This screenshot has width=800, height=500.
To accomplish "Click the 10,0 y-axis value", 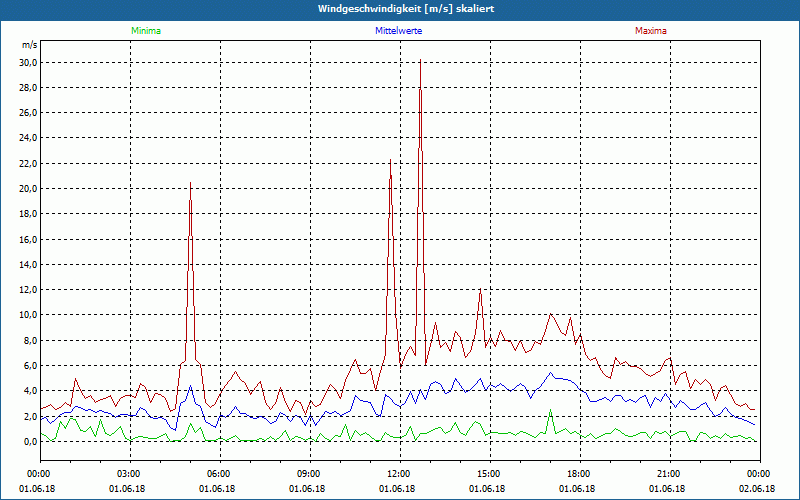I will pos(29,315).
